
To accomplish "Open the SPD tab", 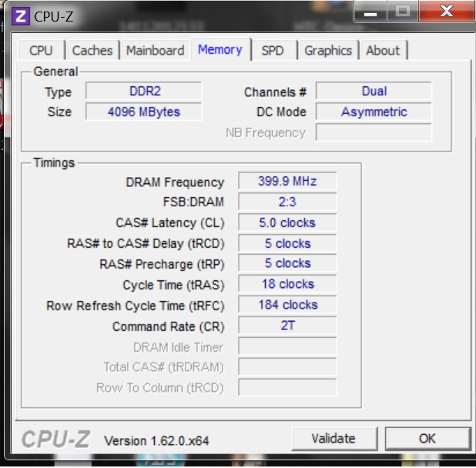I will pyautogui.click(x=273, y=50).
